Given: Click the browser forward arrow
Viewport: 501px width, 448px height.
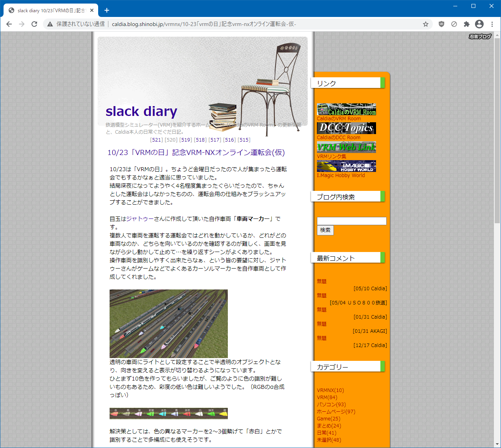Looking at the screenshot, I should coord(22,24).
